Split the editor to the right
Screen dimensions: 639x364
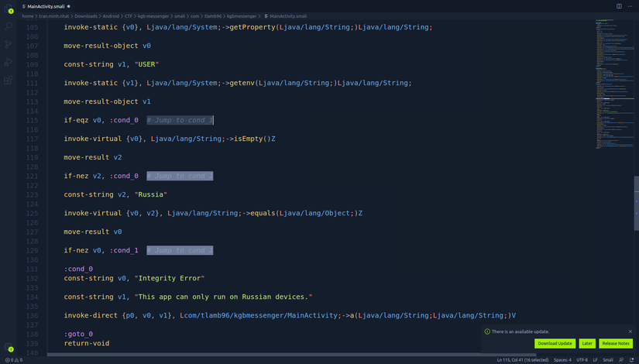click(x=619, y=5)
